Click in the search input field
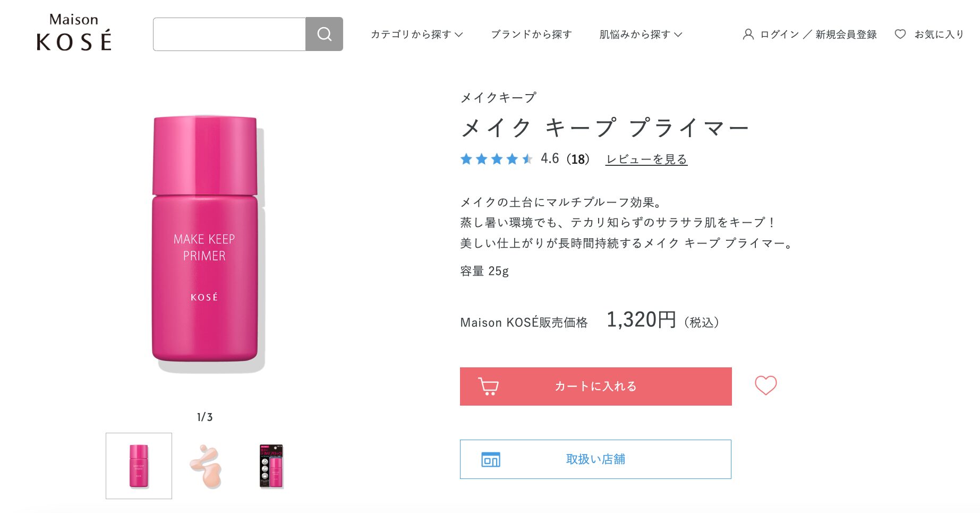The width and height of the screenshot is (980, 513). point(229,34)
